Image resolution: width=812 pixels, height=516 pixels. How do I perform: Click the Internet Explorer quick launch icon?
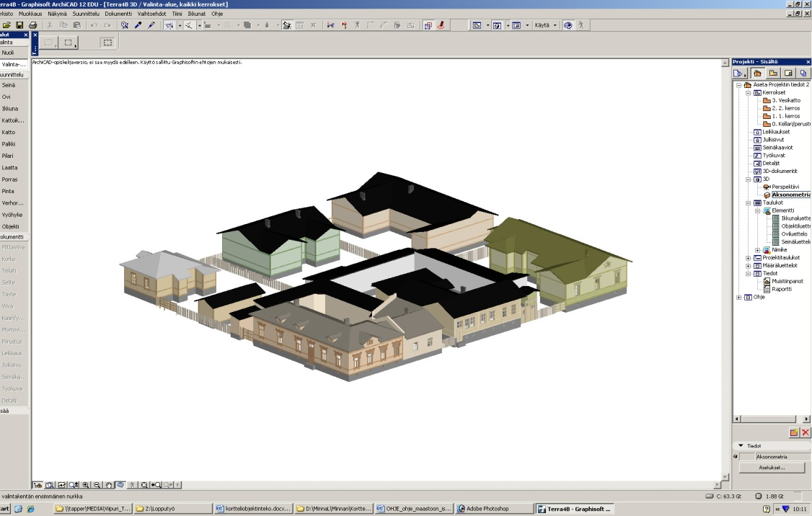30,509
